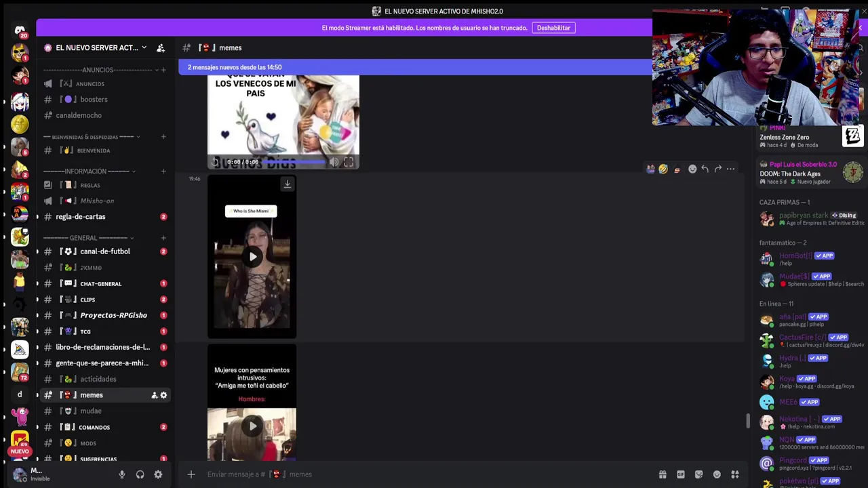Open Discord direct messages home

click(x=20, y=30)
